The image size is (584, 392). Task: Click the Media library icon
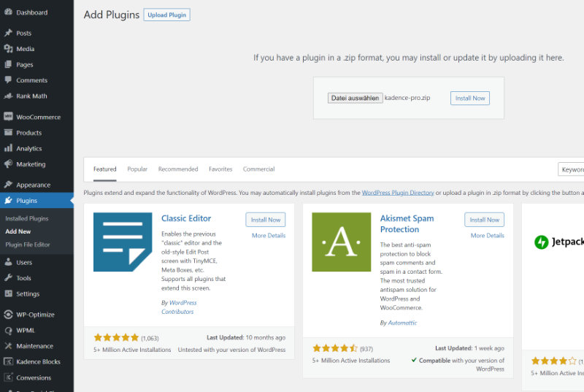coord(8,49)
